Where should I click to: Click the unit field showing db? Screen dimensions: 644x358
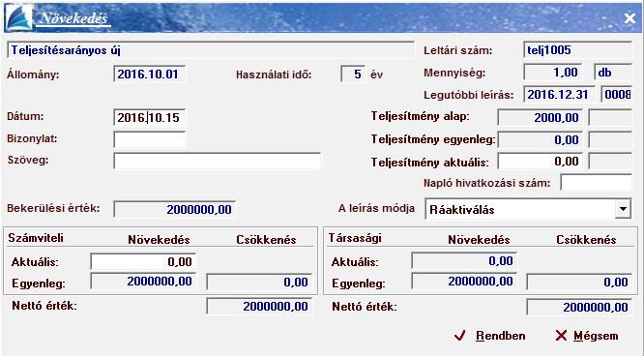click(x=613, y=73)
